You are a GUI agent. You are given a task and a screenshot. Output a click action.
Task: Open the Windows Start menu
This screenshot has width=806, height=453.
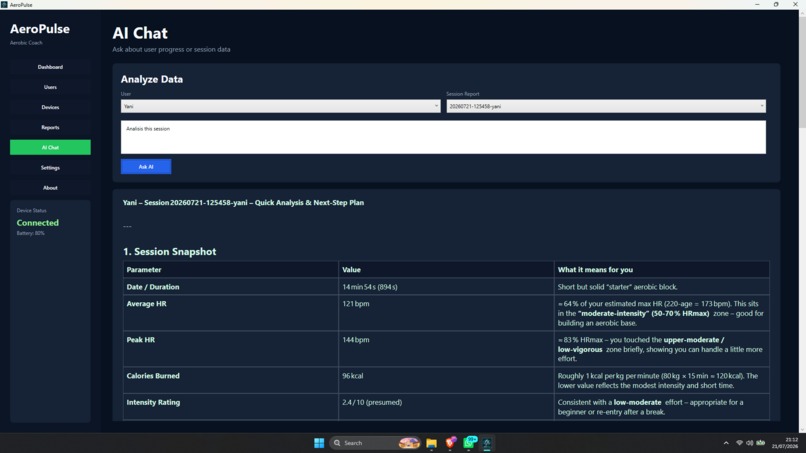click(319, 443)
